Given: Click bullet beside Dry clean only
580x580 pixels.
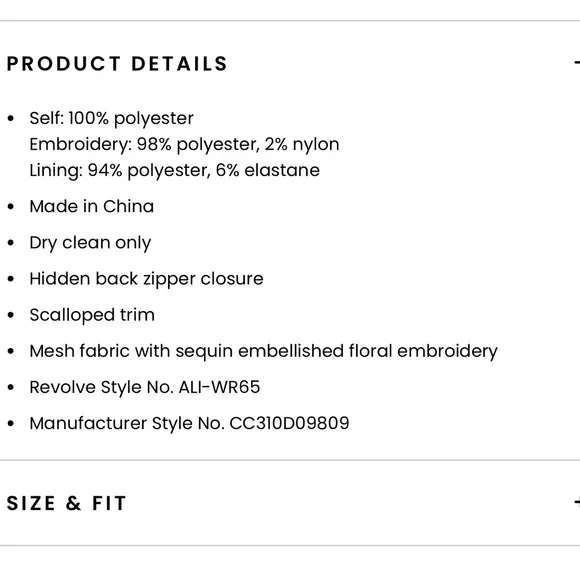Looking at the screenshot, I should (x=11, y=243).
